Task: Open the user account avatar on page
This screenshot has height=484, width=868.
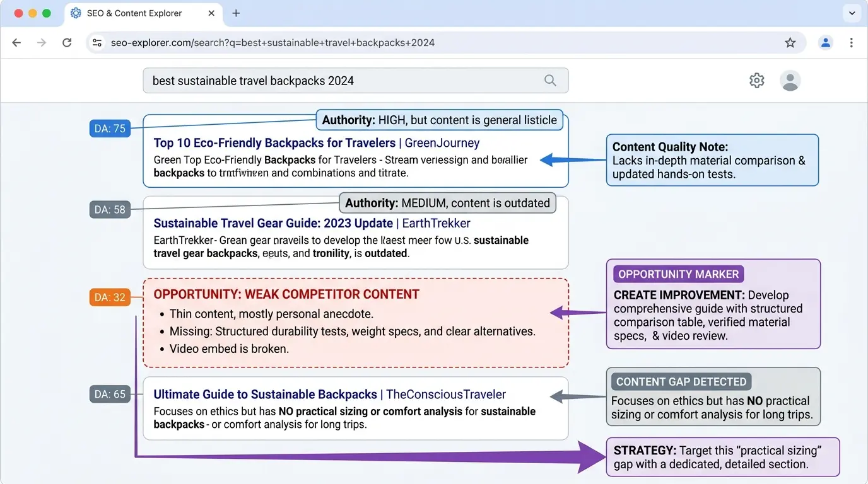Action: [x=790, y=81]
